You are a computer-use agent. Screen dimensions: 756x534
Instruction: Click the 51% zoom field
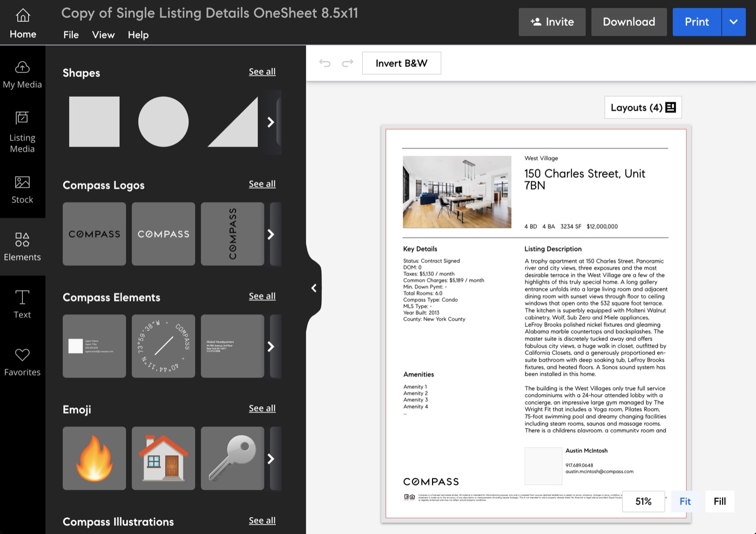click(644, 502)
